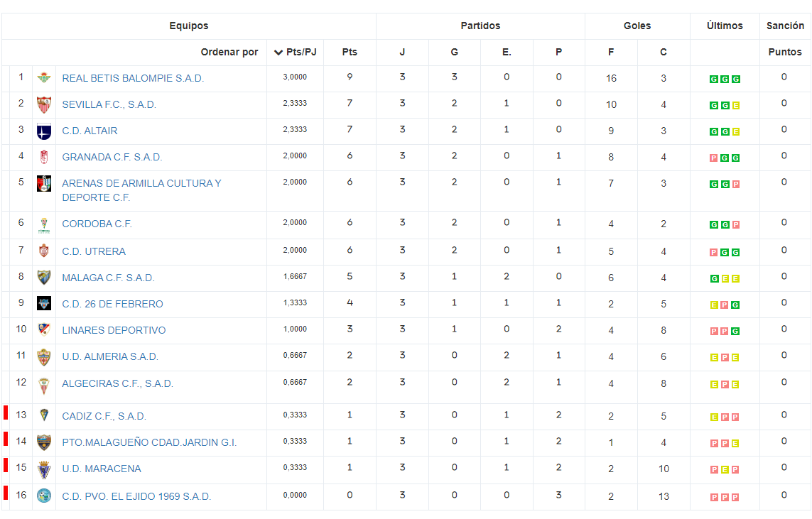Click the Cadiz C.F. club crest
This screenshot has height=519, width=812.
44,415
